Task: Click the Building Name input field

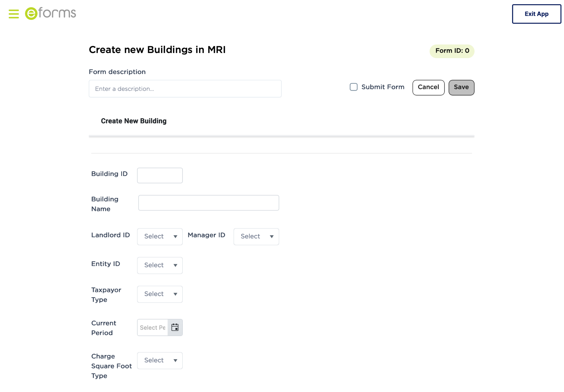Action: tap(208, 203)
